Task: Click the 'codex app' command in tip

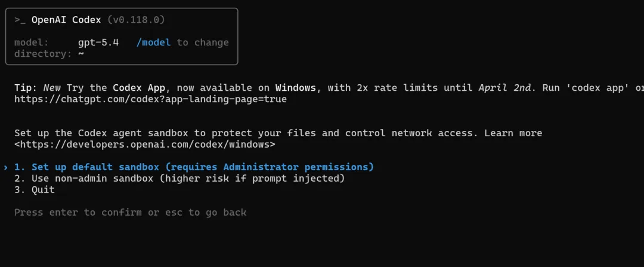Action: pyautogui.click(x=596, y=88)
